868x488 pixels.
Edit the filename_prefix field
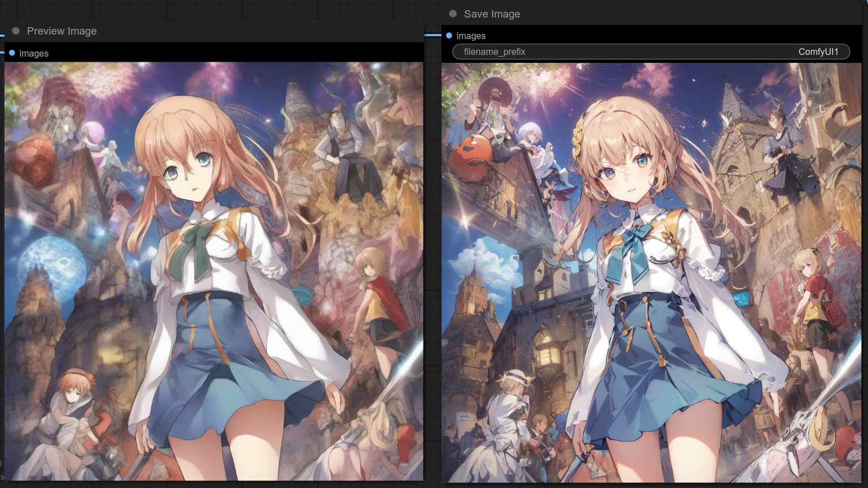(x=651, y=52)
